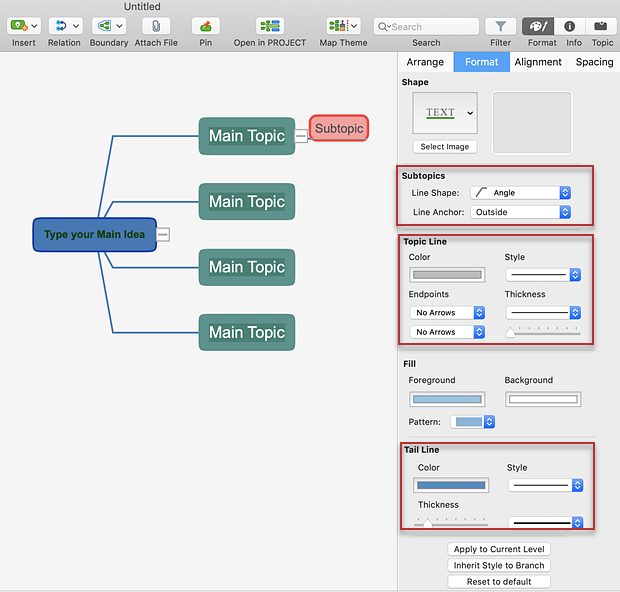
Task: Switch to the Arrange tab
Action: pos(425,62)
